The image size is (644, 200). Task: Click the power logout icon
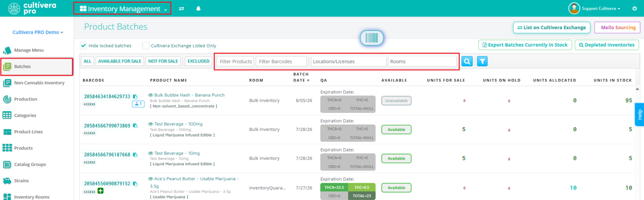click(x=634, y=8)
